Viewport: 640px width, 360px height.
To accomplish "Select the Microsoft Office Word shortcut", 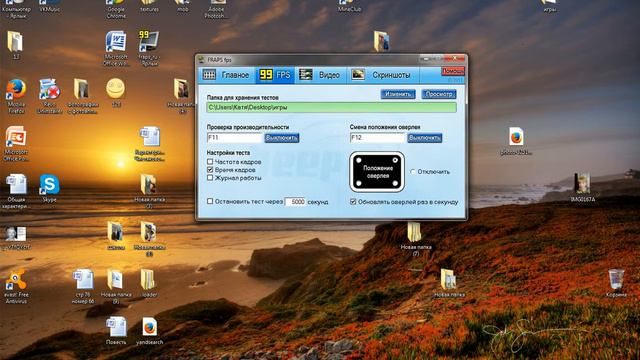I will coord(116,49).
